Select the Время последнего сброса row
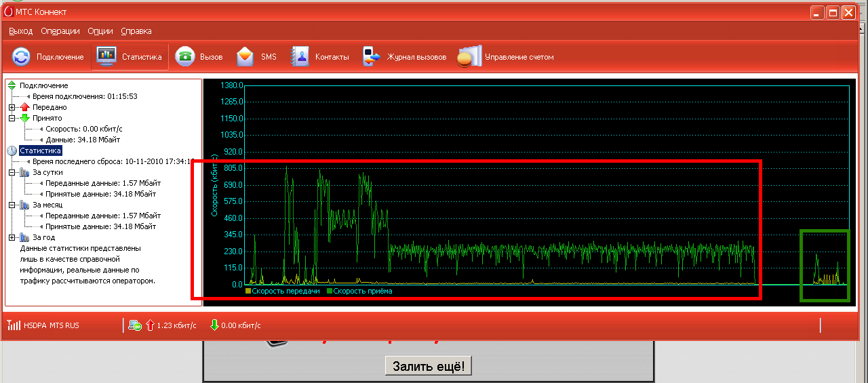Viewport: 868px width, 383px height. 113,161
